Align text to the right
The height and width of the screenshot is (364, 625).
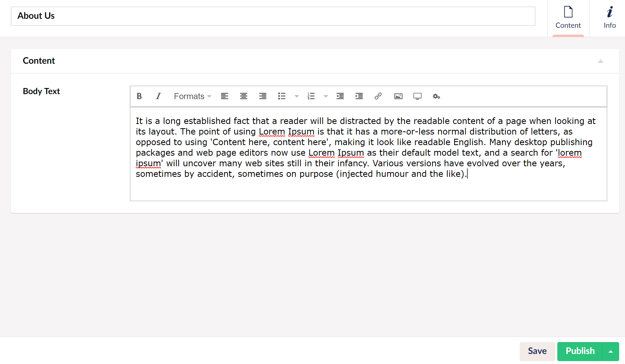263,96
